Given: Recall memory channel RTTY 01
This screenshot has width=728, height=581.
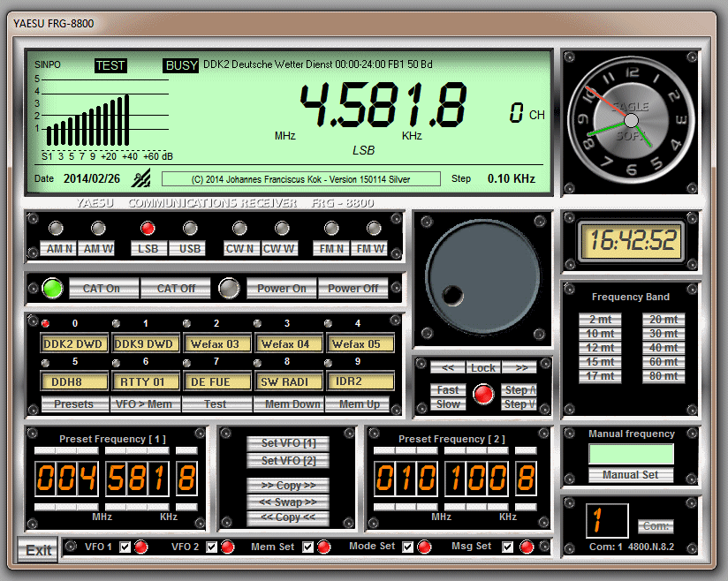Looking at the screenshot, I should 146,381.
